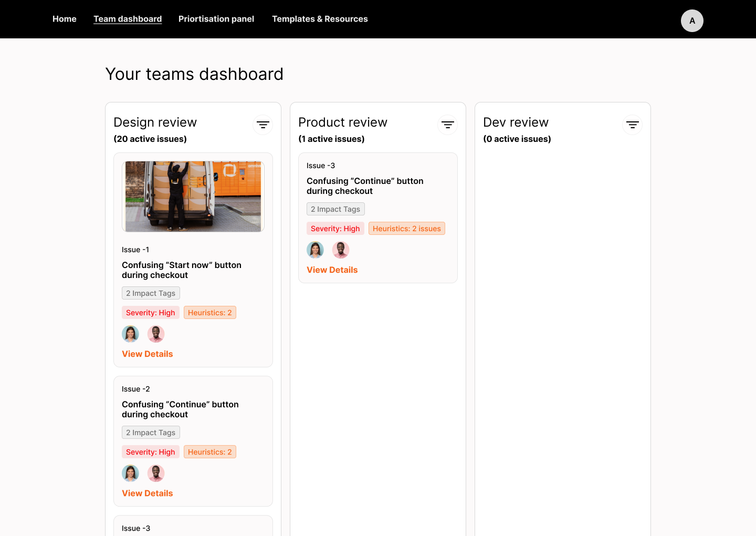Click 2 Impact Tags in Product review
Viewport: 756px width, 536px height.
pyautogui.click(x=335, y=209)
